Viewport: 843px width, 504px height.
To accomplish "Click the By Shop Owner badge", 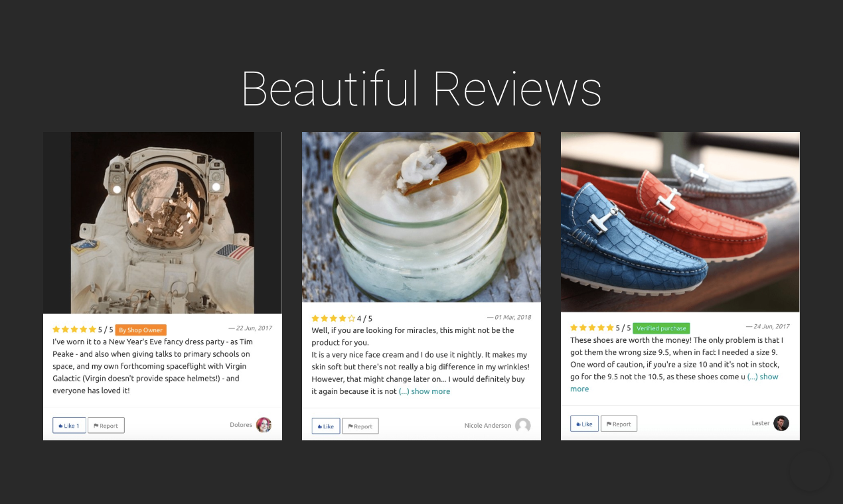I will point(141,330).
